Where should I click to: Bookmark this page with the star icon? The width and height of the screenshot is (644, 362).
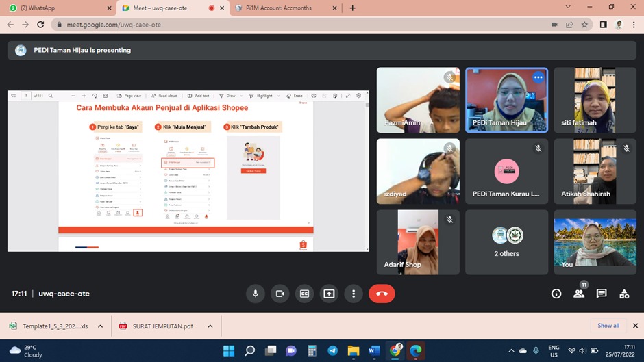click(584, 25)
